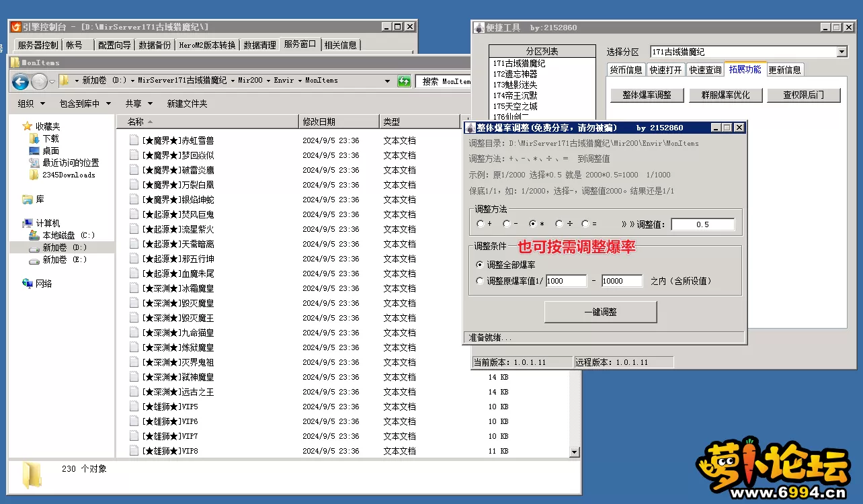This screenshot has height=504, width=863.
Task: Select the - adjustment method radio
Action: [506, 224]
